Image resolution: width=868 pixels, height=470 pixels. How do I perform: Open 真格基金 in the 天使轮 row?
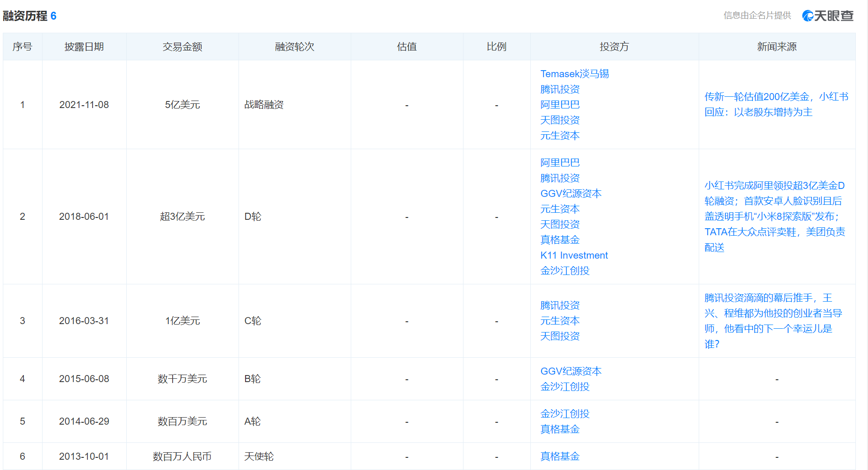point(560,456)
